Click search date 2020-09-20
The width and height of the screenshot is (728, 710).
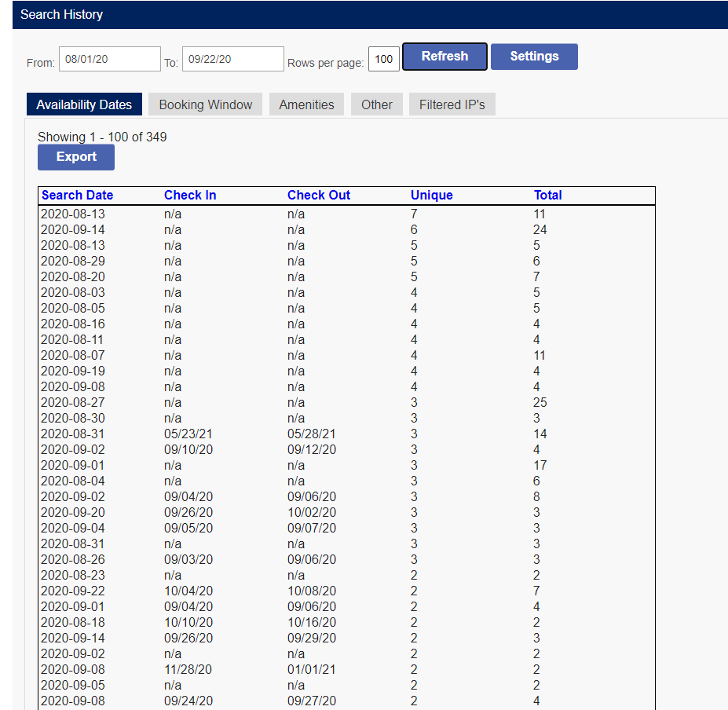pos(73,512)
